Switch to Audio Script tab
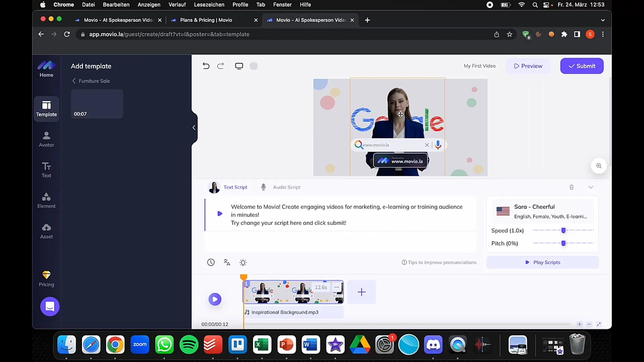Image resolution: width=644 pixels, height=362 pixels. pos(287,187)
